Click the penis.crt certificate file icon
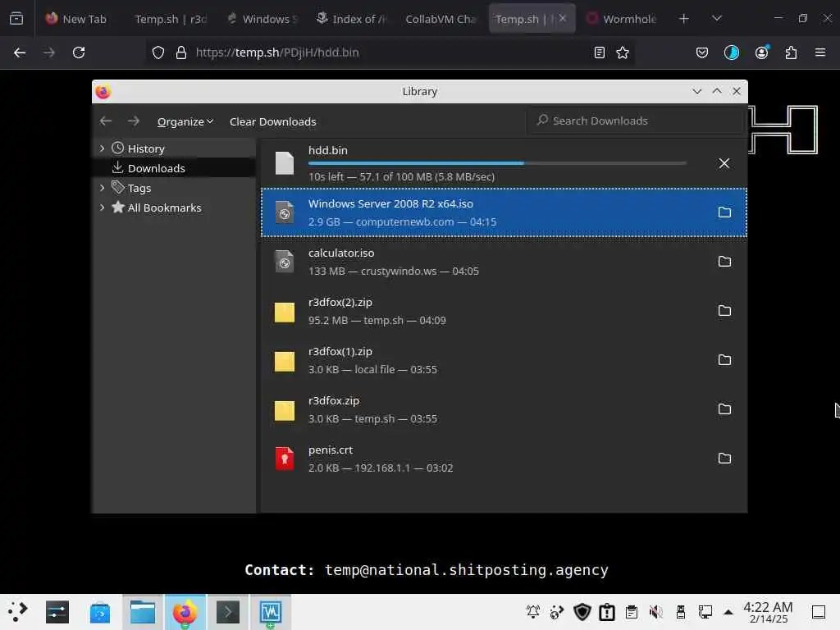Screen dimensions: 840x630 (x=285, y=459)
